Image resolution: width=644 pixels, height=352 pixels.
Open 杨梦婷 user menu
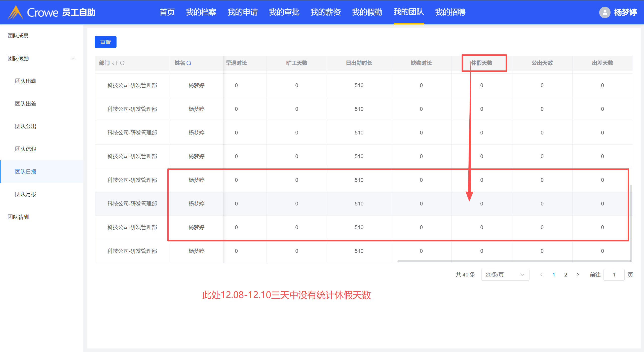coord(625,12)
